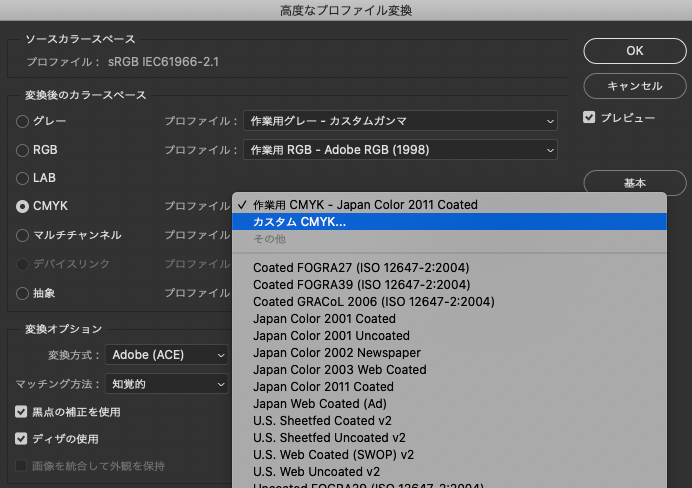The image size is (692, 488).
Task: Open the 変換方式 Adobe (ACE) dropdown
Action: [x=167, y=355]
